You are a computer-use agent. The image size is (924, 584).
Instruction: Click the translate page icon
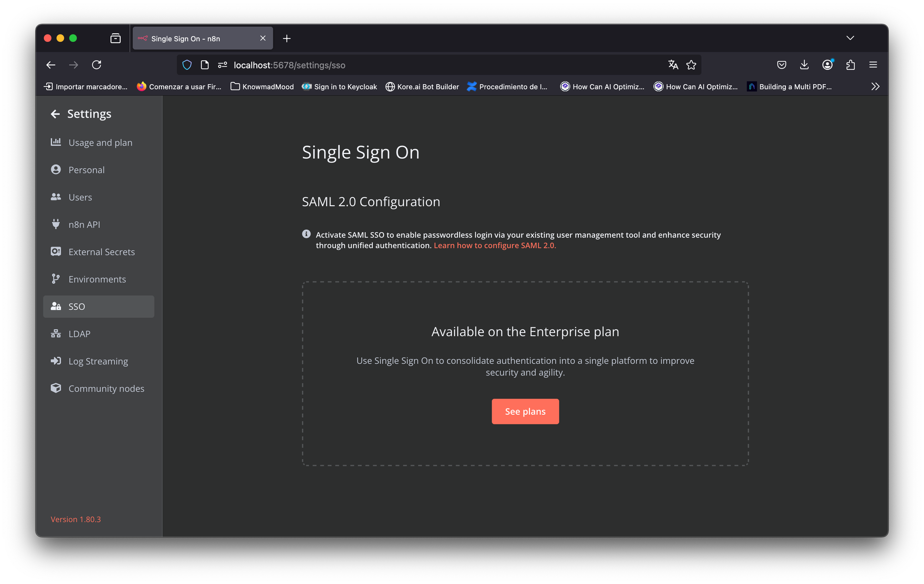pos(673,65)
